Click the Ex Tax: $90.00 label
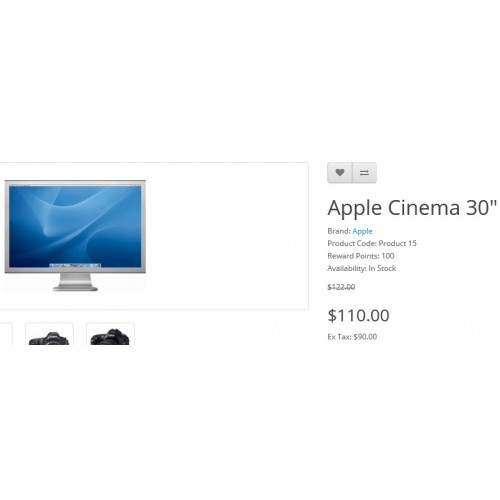Viewport: 500px width, 500px height. [x=352, y=337]
